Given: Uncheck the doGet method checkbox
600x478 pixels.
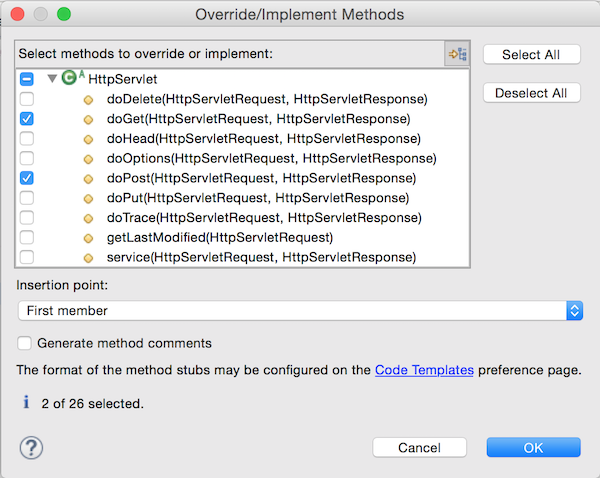Looking at the screenshot, I should 27,119.
